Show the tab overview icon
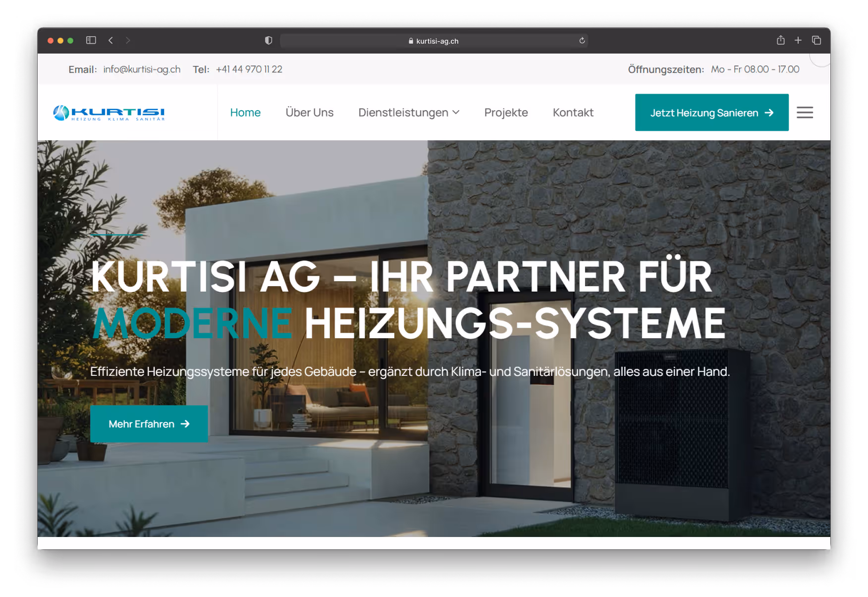This screenshot has width=868, height=597. coord(816,40)
